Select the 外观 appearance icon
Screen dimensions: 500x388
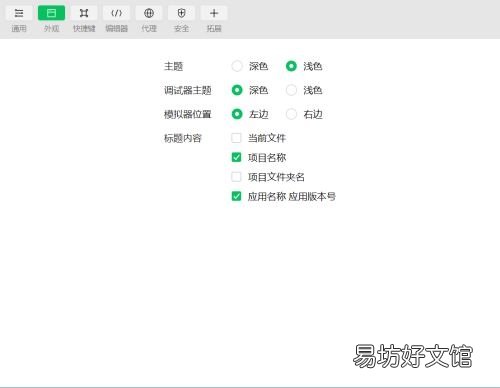[x=51, y=13]
